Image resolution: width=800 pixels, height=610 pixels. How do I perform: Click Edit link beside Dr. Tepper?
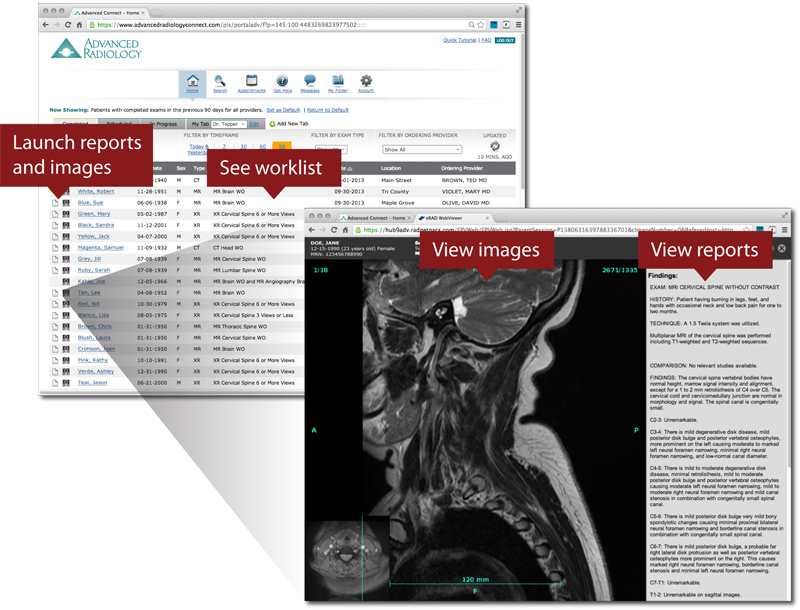(254, 124)
